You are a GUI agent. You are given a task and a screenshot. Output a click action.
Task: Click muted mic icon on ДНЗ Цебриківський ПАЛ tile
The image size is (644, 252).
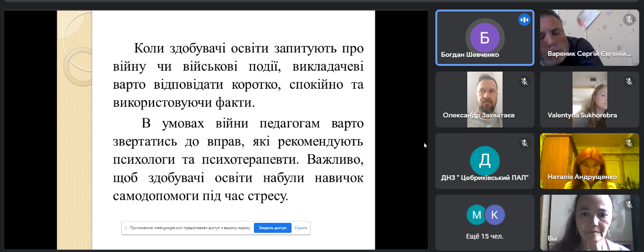[x=524, y=143]
